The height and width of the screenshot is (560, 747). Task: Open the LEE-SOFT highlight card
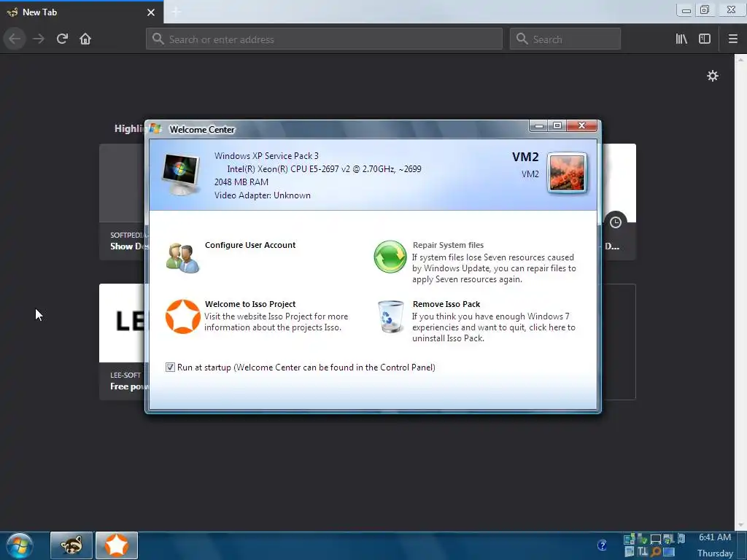[x=122, y=341]
